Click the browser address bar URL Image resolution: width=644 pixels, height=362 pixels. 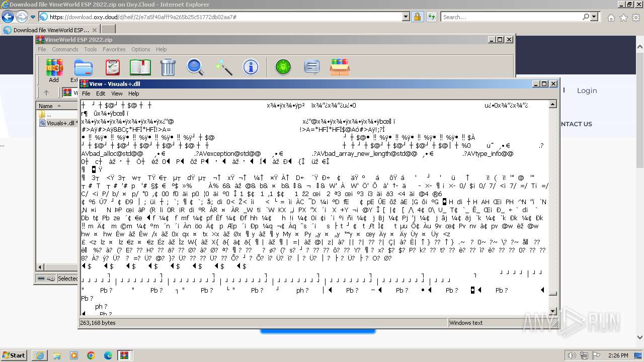tap(143, 17)
